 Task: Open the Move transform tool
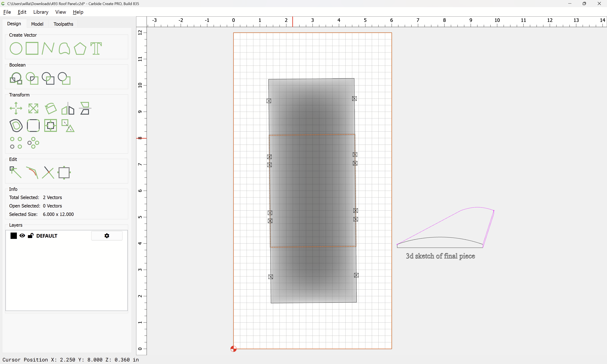click(x=16, y=108)
